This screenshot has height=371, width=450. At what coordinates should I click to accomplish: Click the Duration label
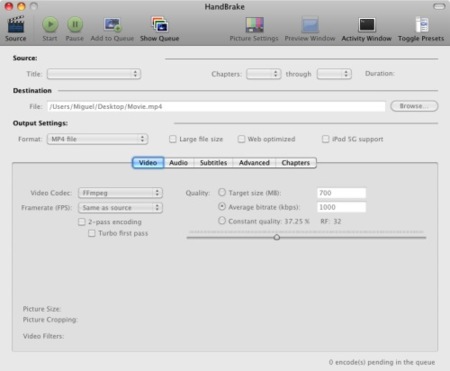(x=380, y=73)
